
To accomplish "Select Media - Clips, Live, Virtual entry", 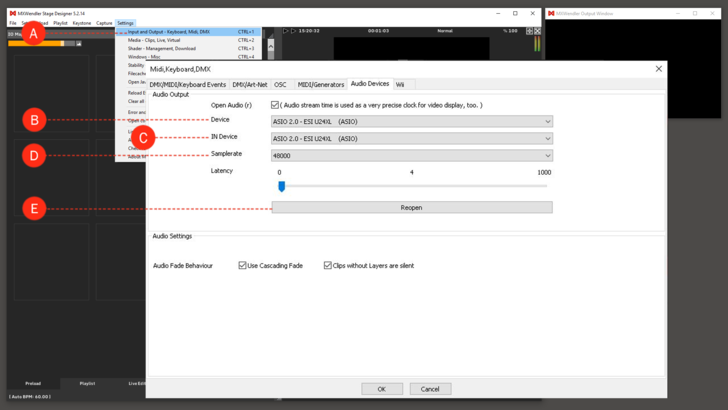I will (188, 40).
